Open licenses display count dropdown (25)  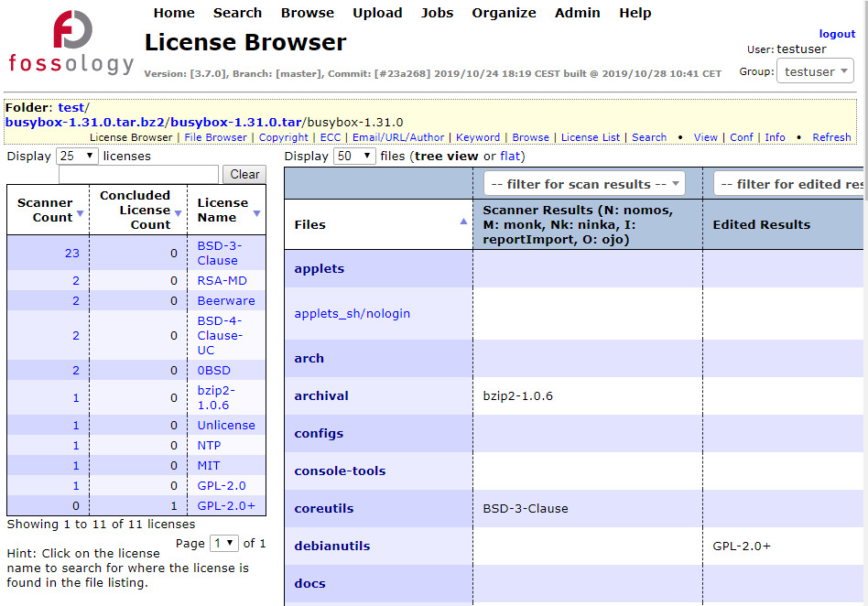[x=77, y=156]
